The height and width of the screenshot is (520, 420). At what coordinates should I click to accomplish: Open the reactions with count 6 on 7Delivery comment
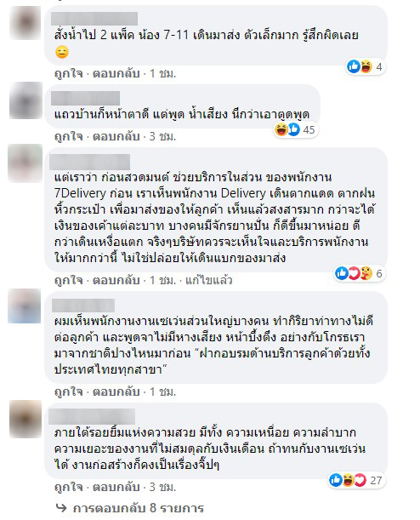pyautogui.click(x=359, y=273)
